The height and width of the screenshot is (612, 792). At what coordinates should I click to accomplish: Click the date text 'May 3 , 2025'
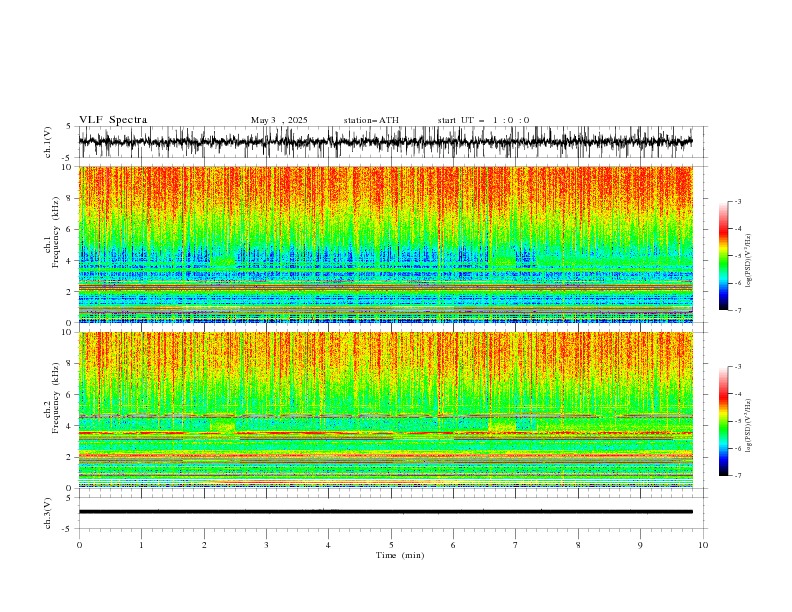tap(279, 120)
